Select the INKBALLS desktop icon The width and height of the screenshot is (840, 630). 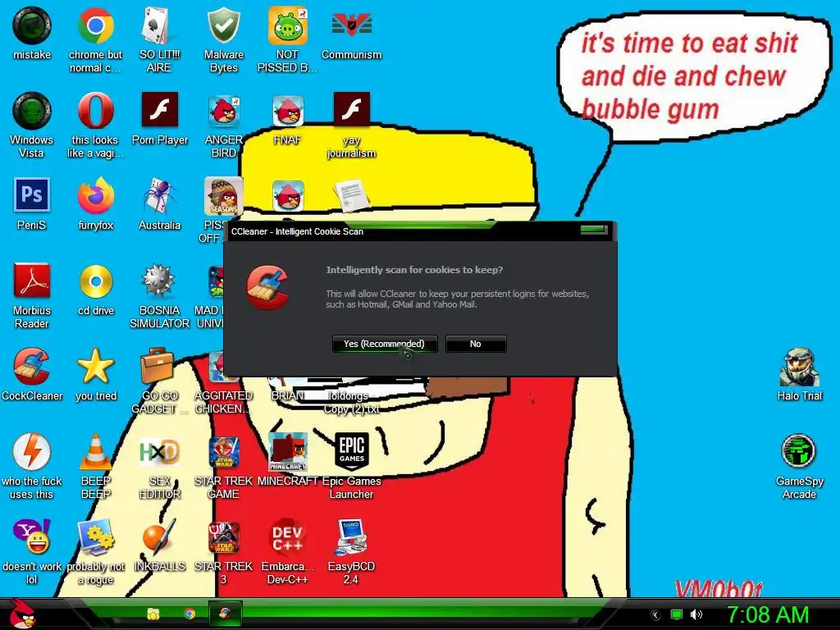160,545
